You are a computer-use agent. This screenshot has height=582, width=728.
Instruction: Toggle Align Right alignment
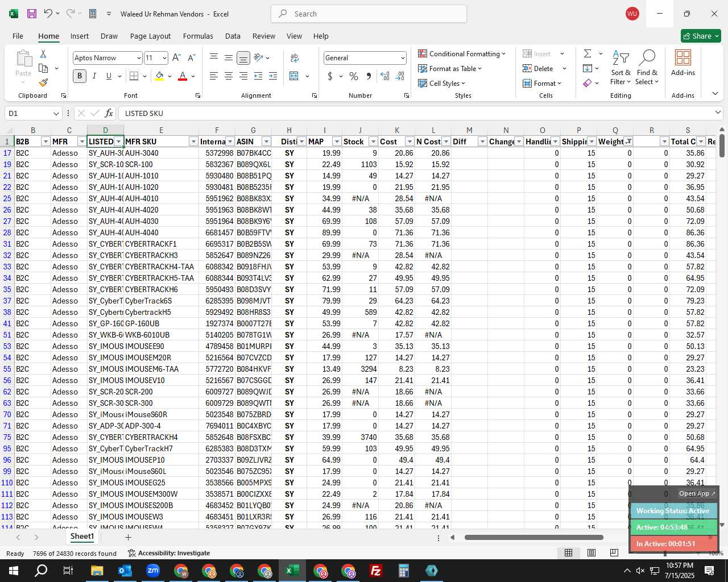(243, 76)
